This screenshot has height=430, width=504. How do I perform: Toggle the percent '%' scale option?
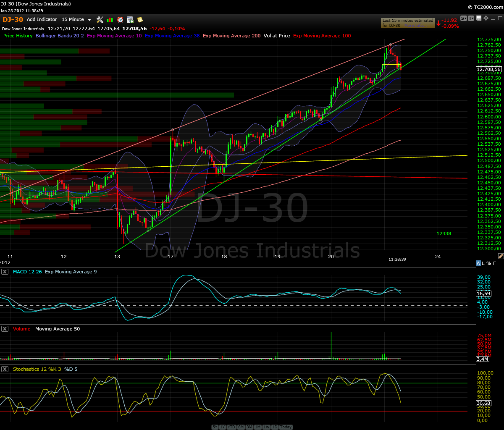[x=488, y=263]
